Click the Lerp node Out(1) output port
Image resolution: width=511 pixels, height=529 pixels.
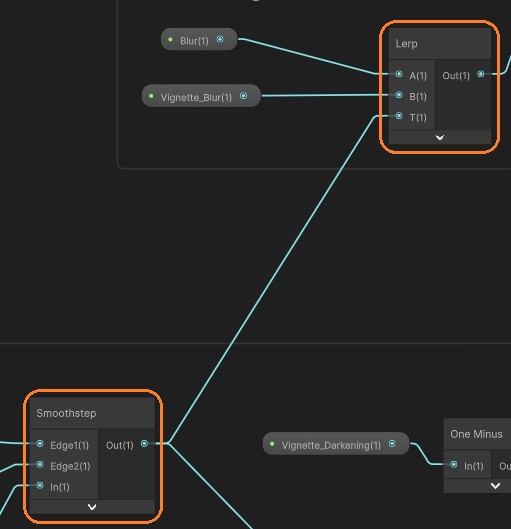coord(481,74)
